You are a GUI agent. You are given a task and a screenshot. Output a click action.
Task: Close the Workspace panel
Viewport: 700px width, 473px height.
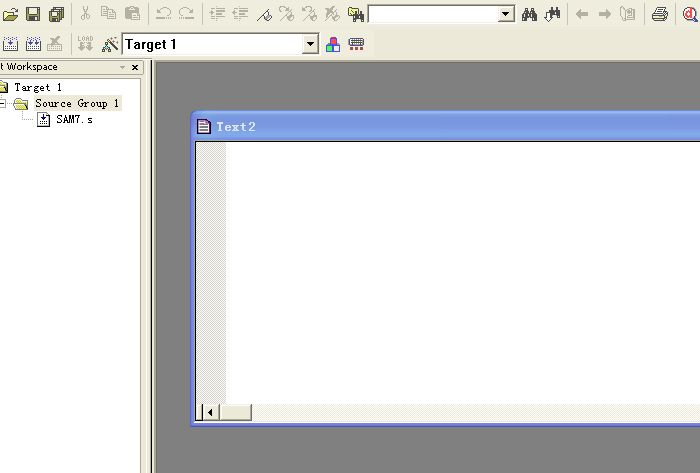(135, 67)
